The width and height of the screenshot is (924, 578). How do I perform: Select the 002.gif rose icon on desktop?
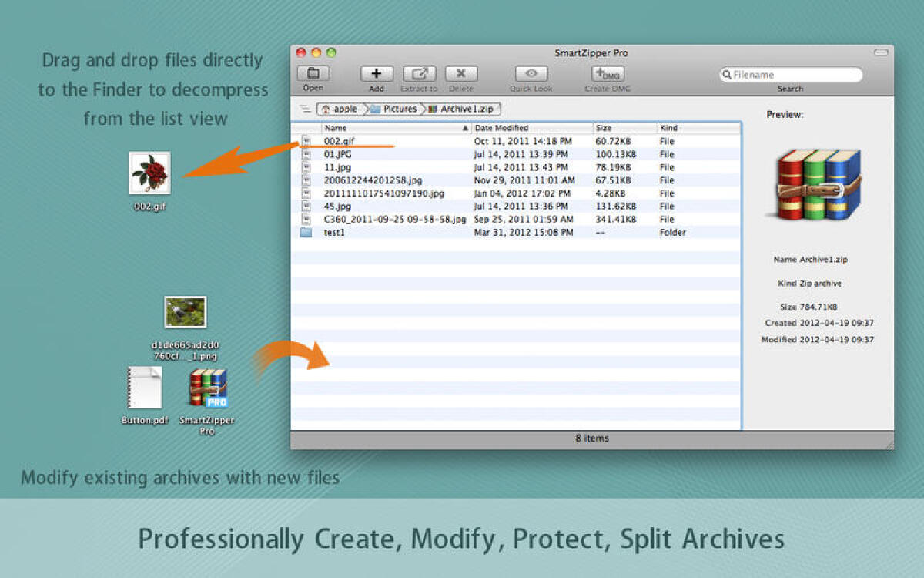click(149, 171)
